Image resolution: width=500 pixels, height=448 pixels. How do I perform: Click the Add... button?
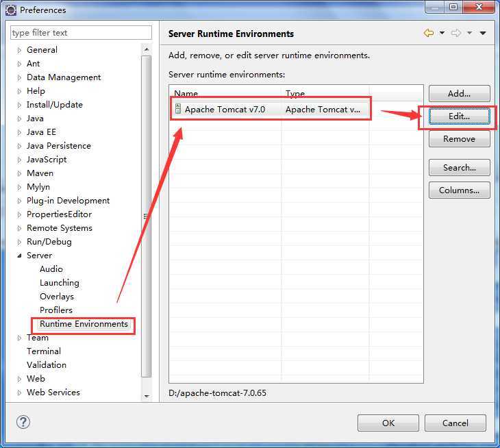pyautogui.click(x=459, y=93)
